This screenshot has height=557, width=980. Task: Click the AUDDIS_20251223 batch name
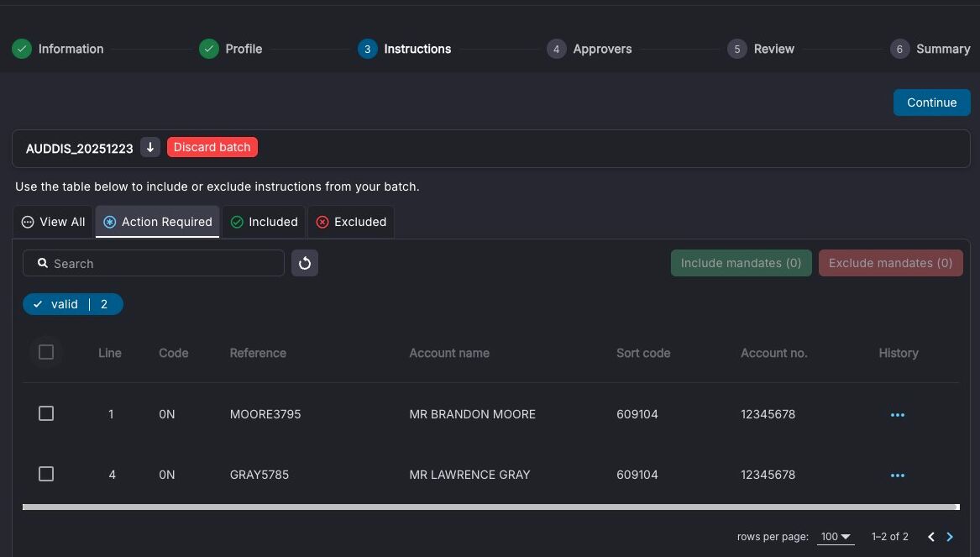tap(80, 149)
